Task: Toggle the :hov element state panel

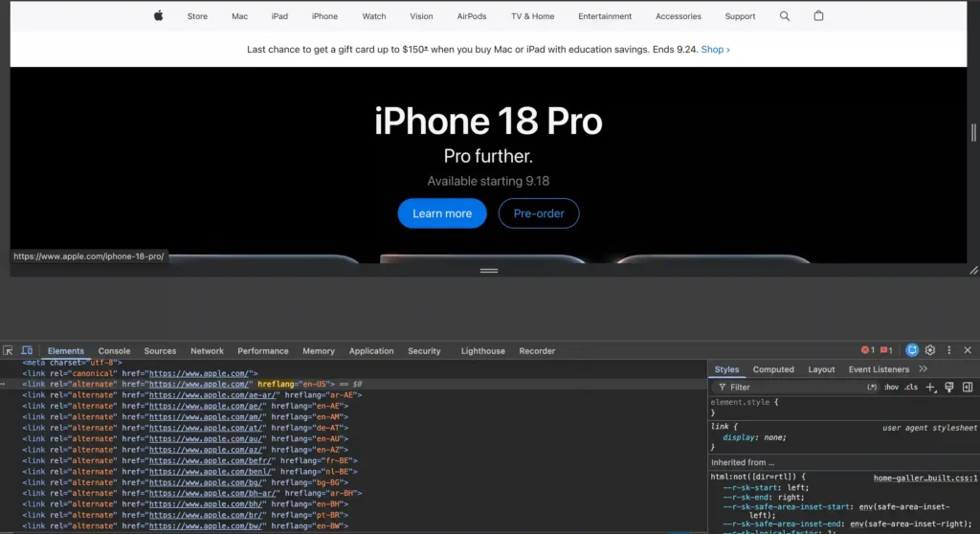Action: [891, 387]
